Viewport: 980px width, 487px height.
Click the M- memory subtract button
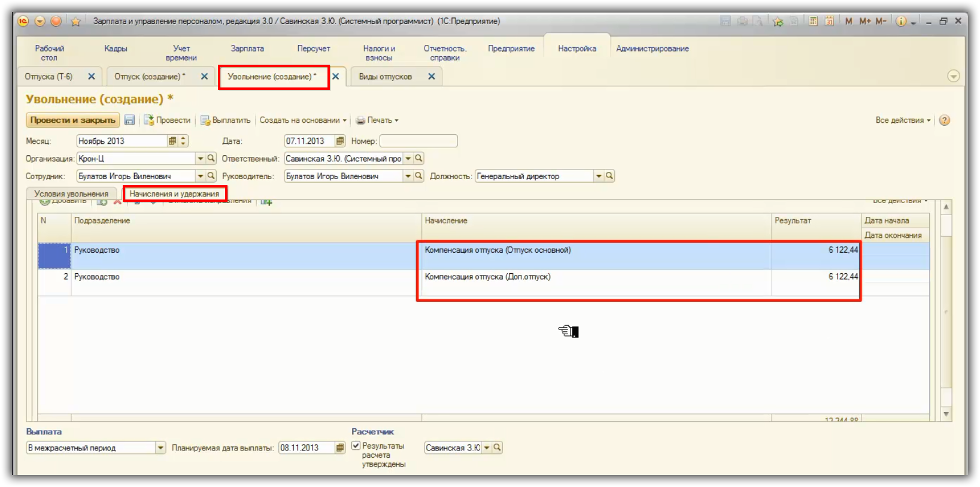881,21
